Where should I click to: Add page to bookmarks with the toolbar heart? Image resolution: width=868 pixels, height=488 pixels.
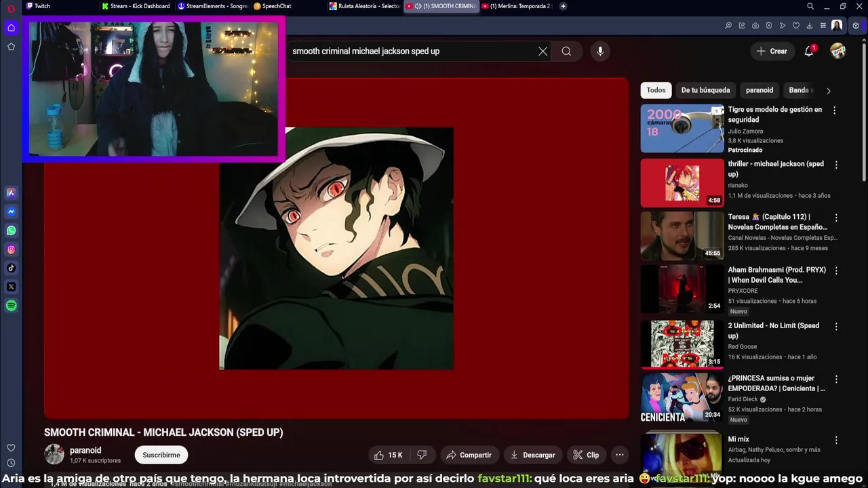coord(796,26)
